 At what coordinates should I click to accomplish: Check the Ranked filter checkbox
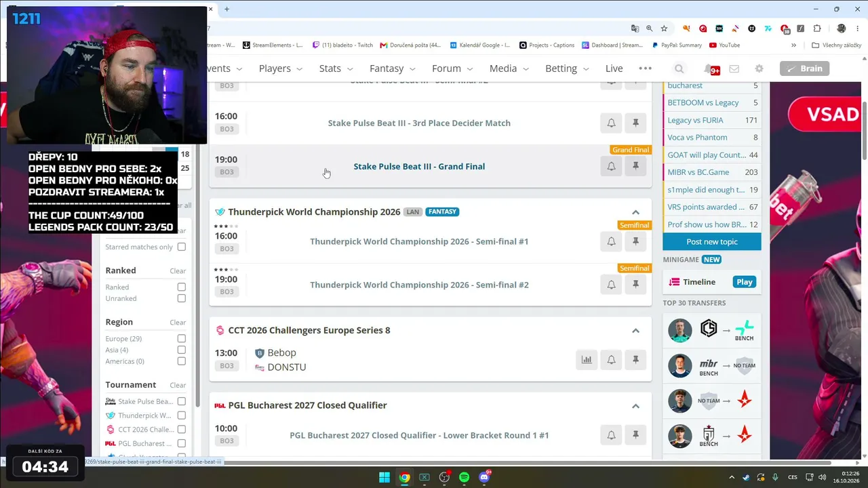(x=181, y=287)
